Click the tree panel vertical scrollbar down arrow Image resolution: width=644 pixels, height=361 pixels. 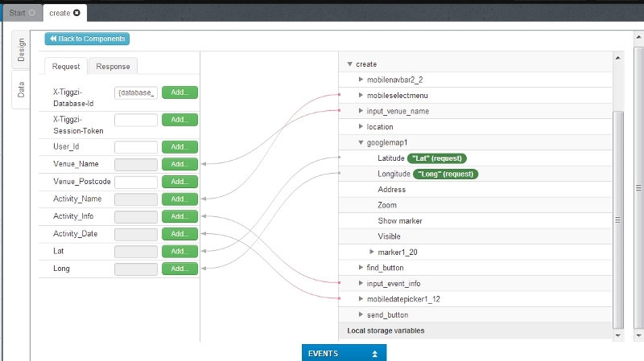(617, 334)
